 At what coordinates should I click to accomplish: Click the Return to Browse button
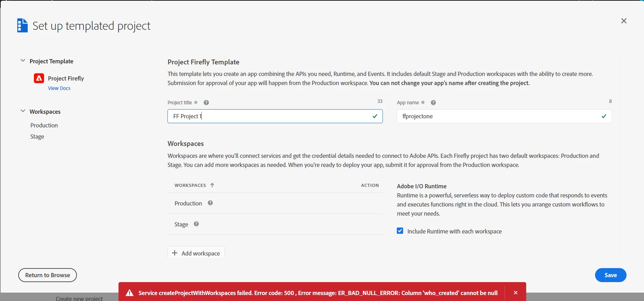48,275
